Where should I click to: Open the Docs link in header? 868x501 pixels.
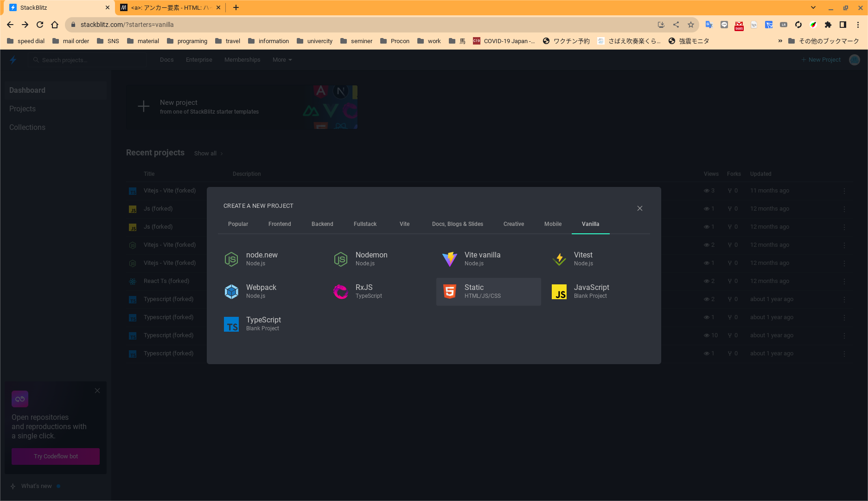click(x=166, y=60)
